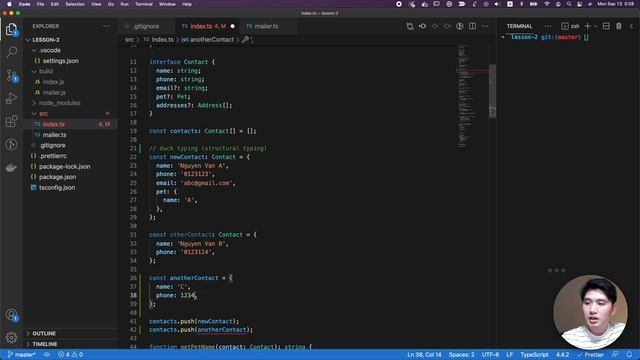Click unsaved dot on index.ts tab
640x360 pixels.
[233, 26]
